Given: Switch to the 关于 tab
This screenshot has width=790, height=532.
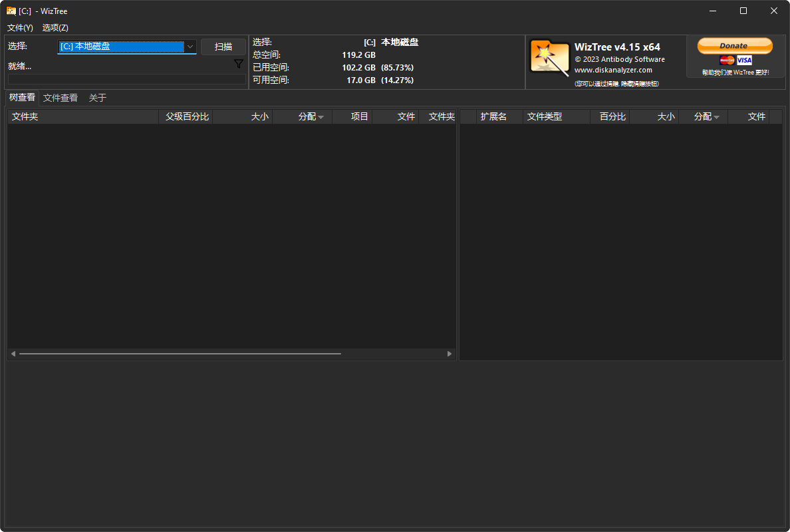Looking at the screenshot, I should (97, 97).
